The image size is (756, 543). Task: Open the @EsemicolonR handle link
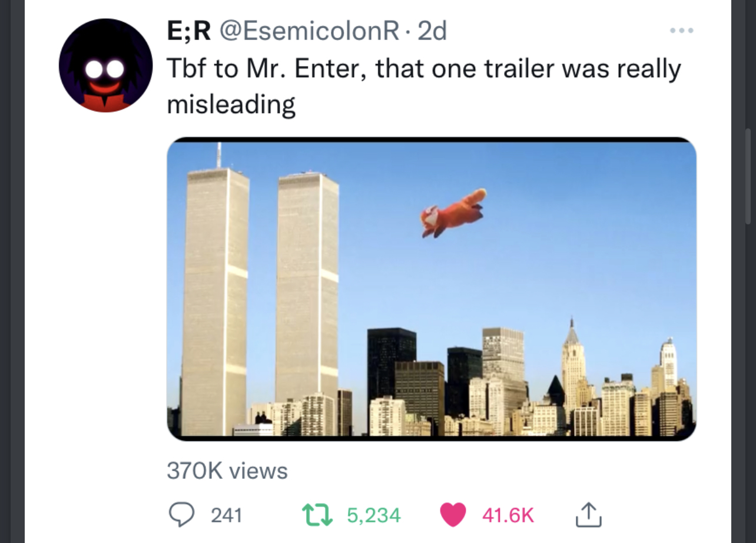pyautogui.click(x=309, y=31)
